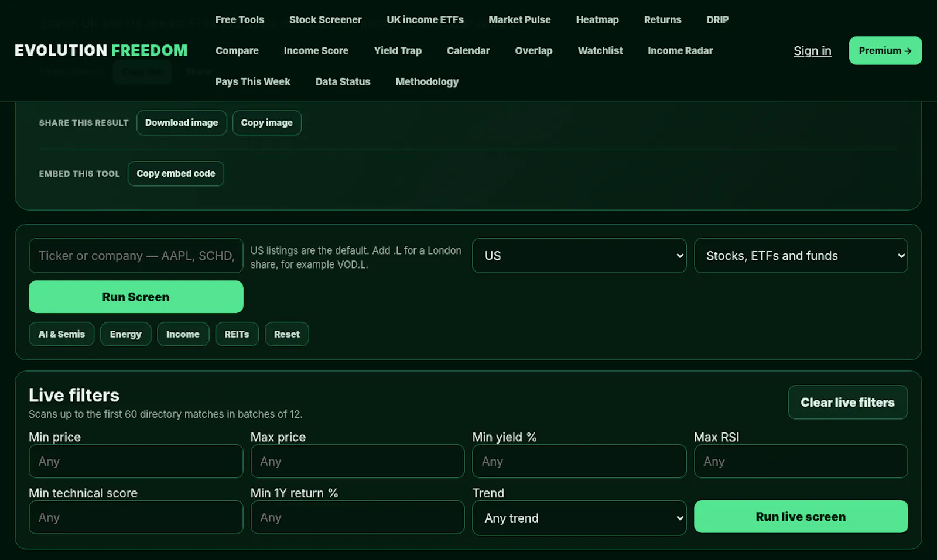Open the Data Status page
Image resolution: width=937 pixels, height=560 pixels.
(x=343, y=82)
